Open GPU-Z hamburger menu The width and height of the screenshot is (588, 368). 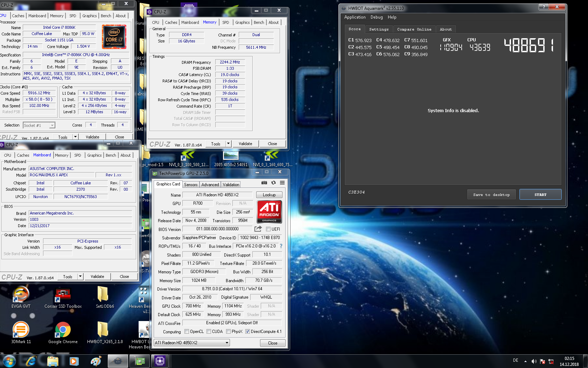(282, 183)
